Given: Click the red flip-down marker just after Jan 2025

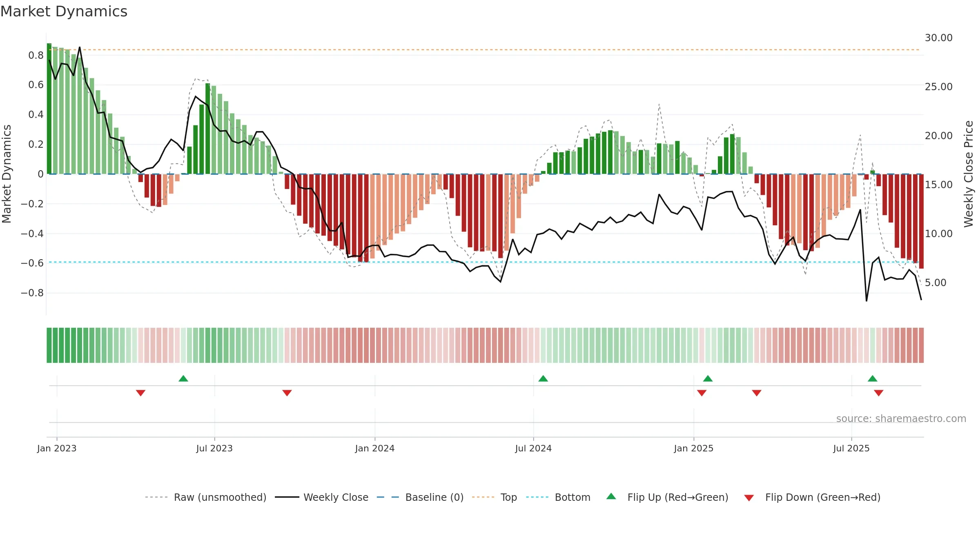Looking at the screenshot, I should click(x=702, y=393).
